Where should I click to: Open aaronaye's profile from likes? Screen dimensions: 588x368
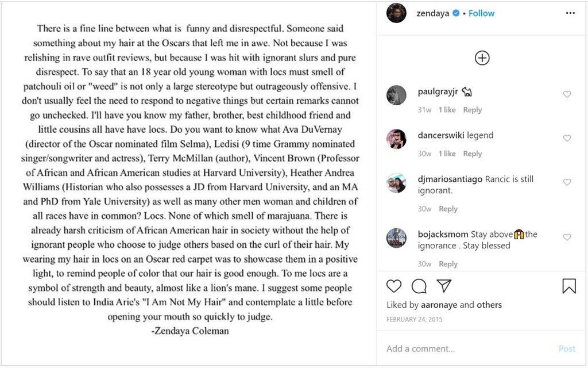(440, 305)
